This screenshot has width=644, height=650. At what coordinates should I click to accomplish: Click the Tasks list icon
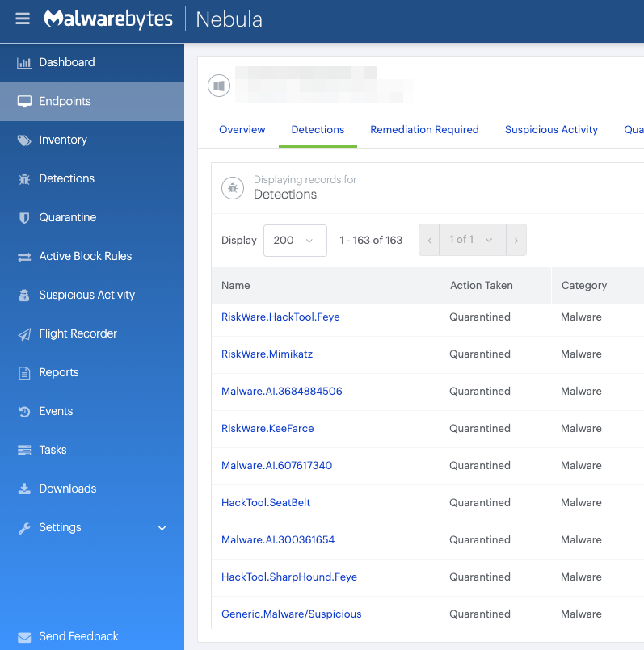(x=24, y=451)
